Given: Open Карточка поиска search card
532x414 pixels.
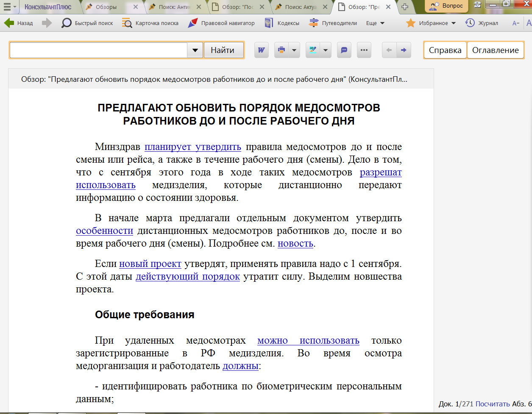Looking at the screenshot, I should click(x=150, y=23).
